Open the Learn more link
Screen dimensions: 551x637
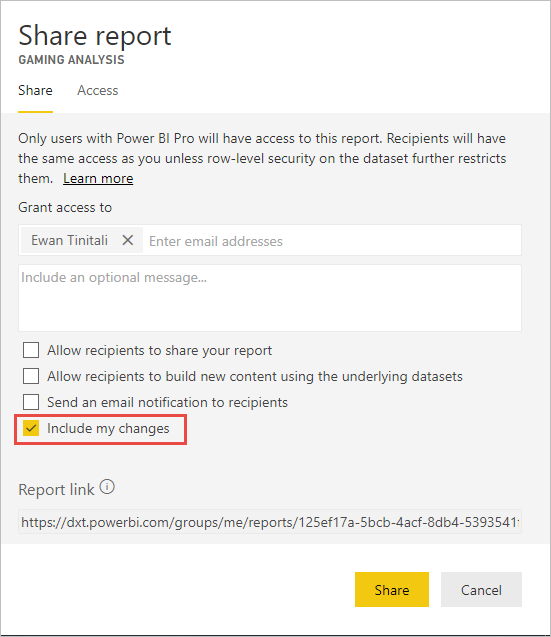[x=98, y=178]
